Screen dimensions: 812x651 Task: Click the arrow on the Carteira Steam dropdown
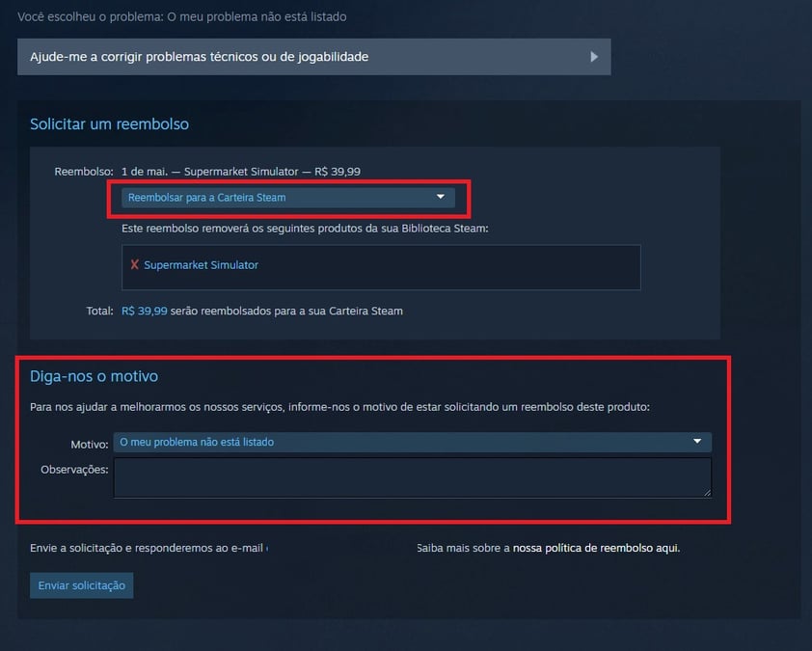pos(440,197)
